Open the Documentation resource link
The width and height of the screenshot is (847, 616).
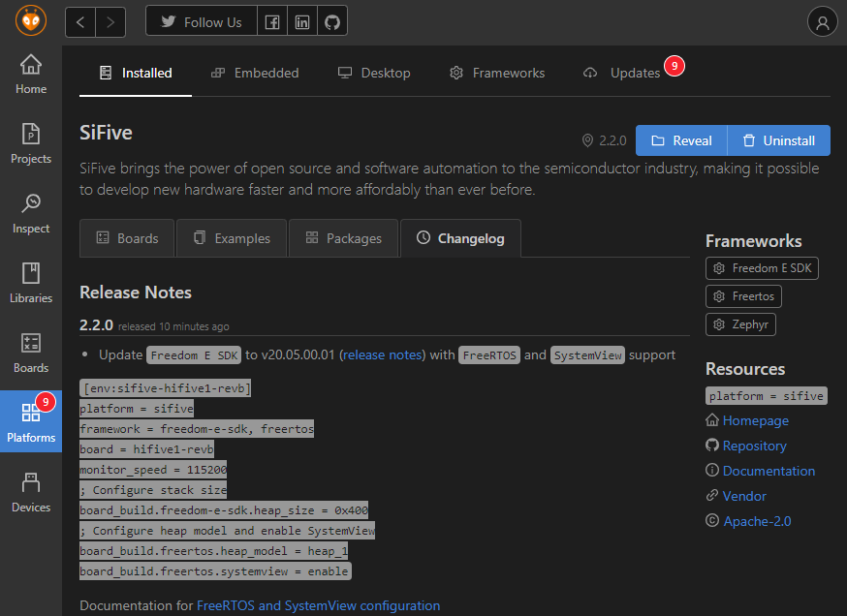click(x=769, y=471)
